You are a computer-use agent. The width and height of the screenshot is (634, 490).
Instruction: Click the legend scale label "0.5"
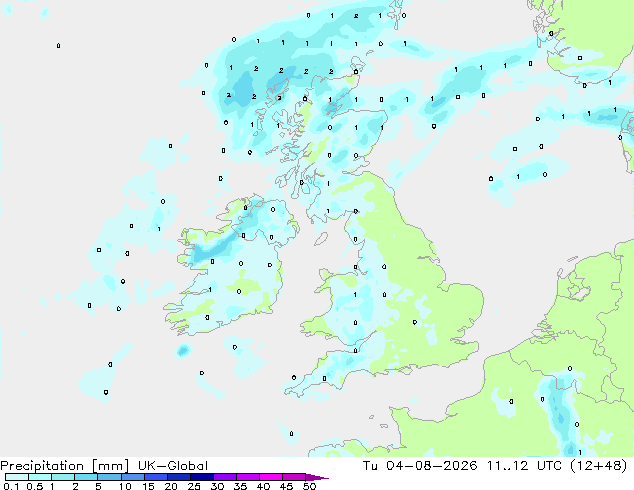[35, 486]
